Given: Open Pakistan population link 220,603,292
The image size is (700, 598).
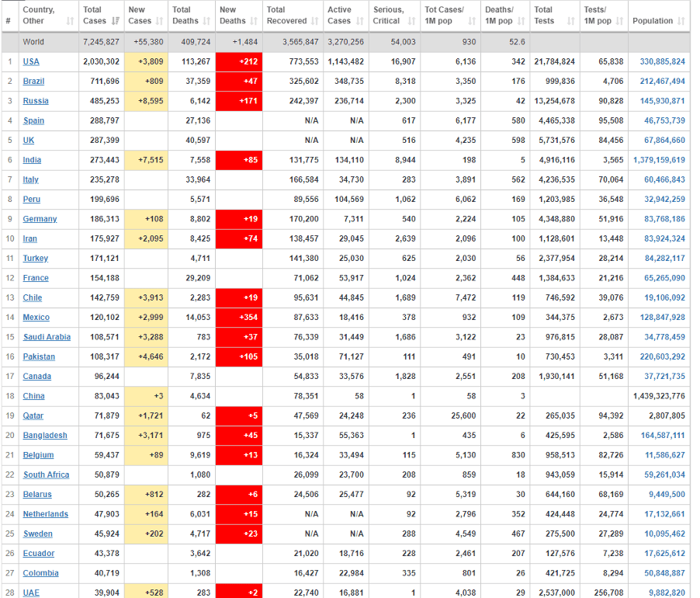Looking at the screenshot, I should (x=663, y=356).
